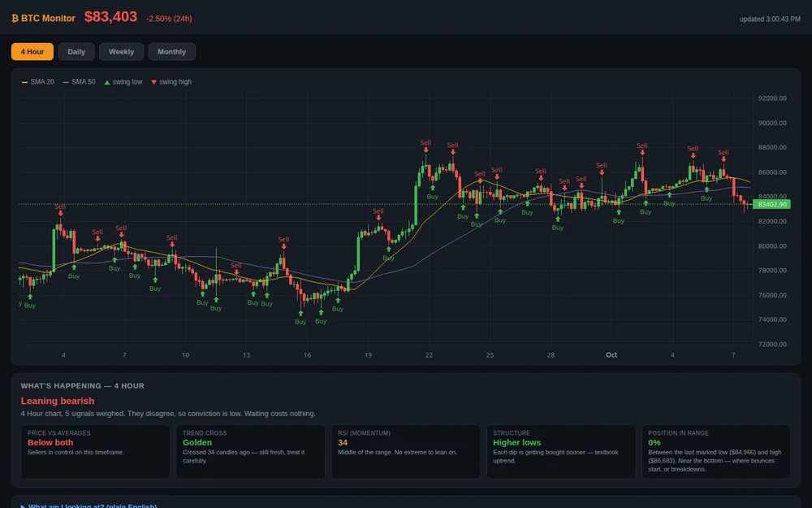812x508 pixels.
Task: Click the 16 label on date axis
Action: (307, 355)
